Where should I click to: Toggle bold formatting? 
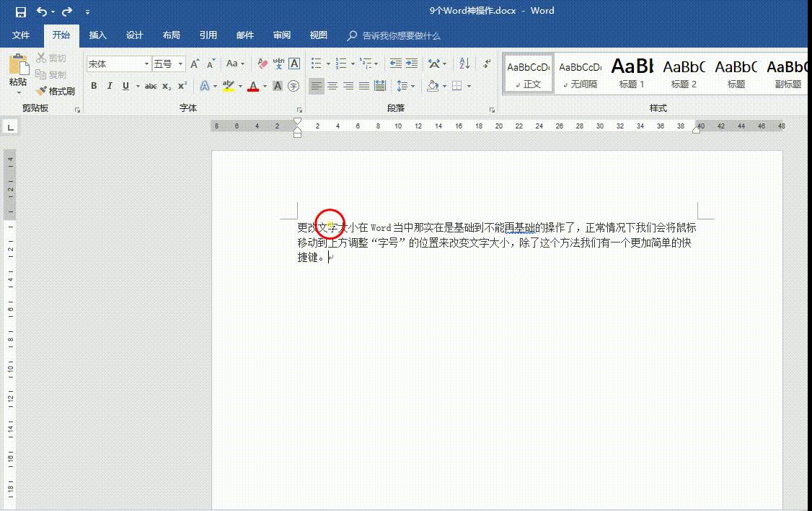pyautogui.click(x=94, y=86)
